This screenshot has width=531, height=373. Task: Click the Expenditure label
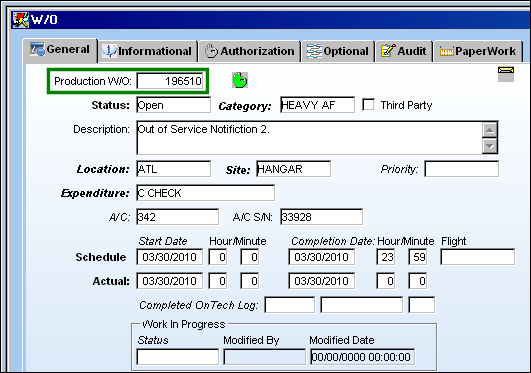click(x=95, y=193)
